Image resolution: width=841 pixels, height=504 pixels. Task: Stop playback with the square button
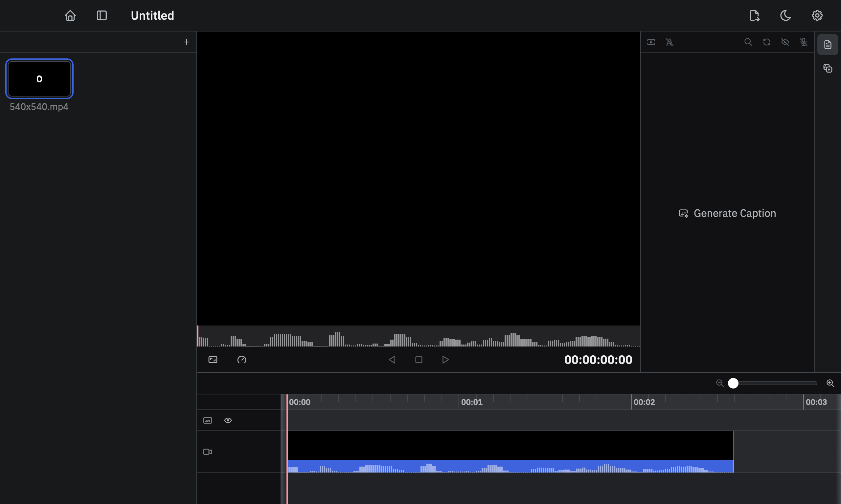tap(419, 360)
